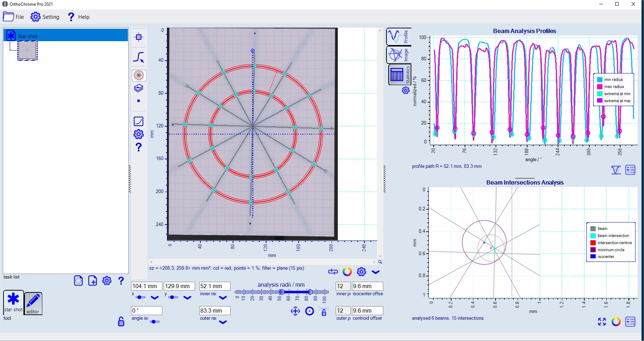Toggle the radii link lock icon
Screen dimensions: 644x341
click(x=324, y=312)
